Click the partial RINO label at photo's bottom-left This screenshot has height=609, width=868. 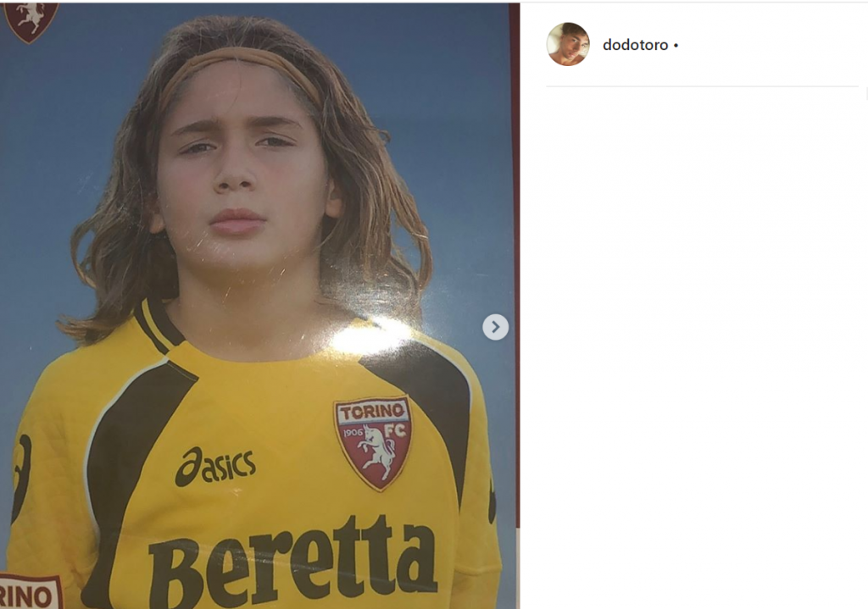(31, 592)
